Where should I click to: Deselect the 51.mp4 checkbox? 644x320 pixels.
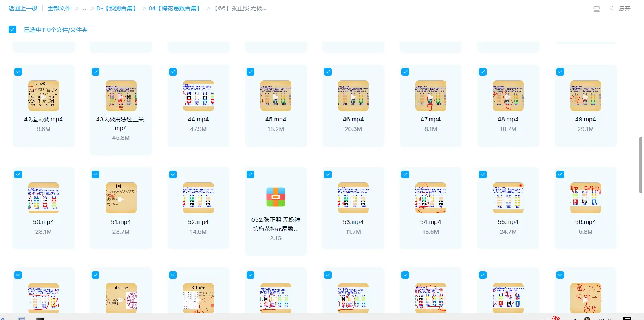pos(96,175)
